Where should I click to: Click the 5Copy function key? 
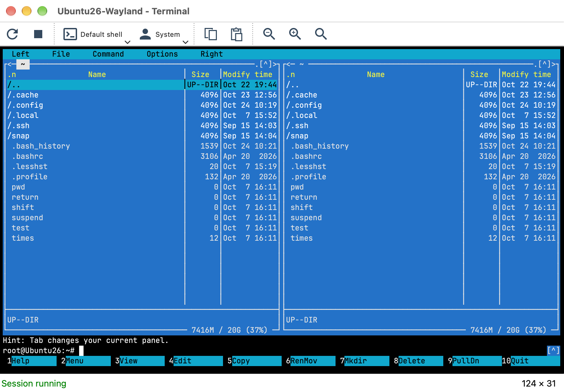tap(254, 361)
